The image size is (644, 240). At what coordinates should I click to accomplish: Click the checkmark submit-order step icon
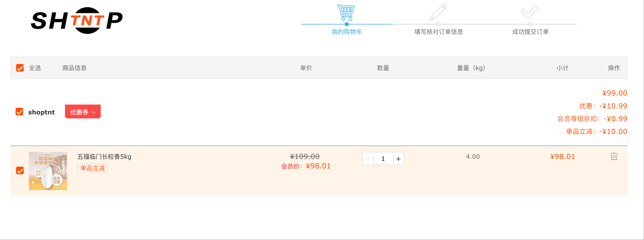(530, 12)
